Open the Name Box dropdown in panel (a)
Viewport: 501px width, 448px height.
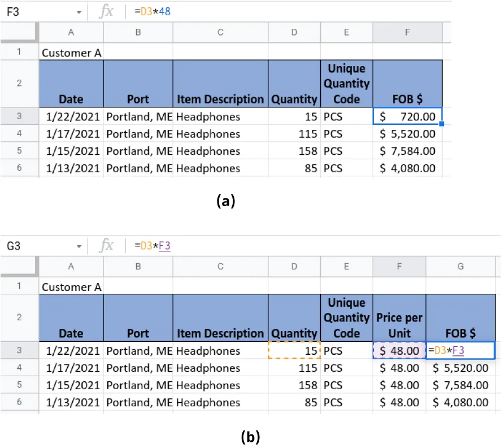[x=79, y=11]
